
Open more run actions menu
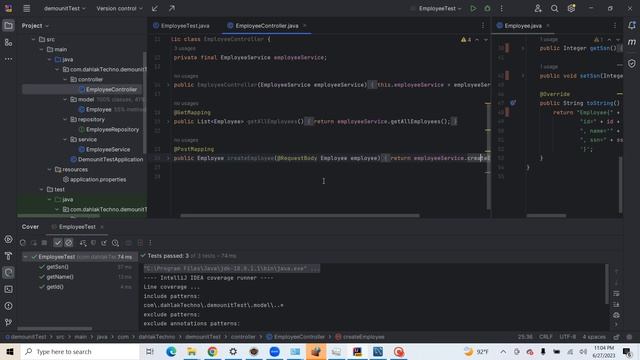[502, 8]
